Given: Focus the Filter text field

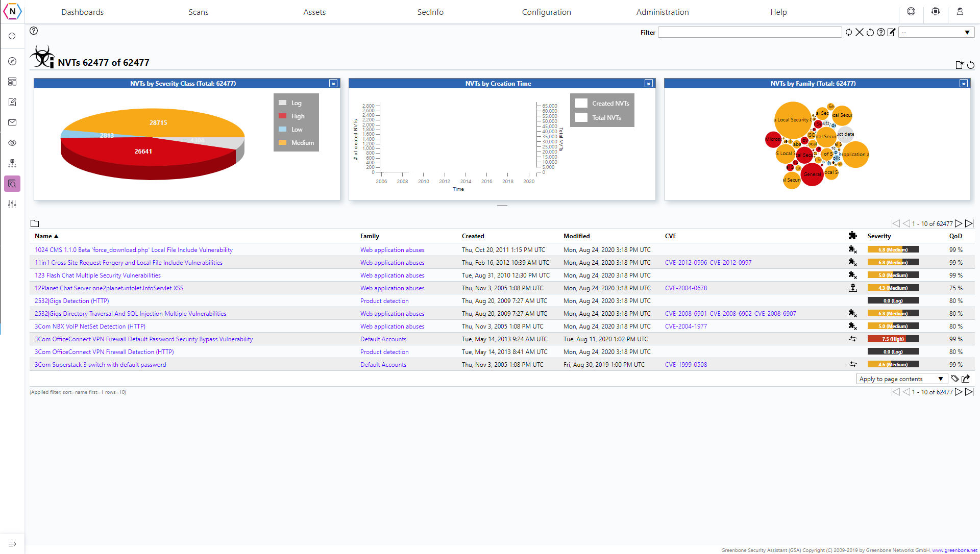Looking at the screenshot, I should pos(749,32).
